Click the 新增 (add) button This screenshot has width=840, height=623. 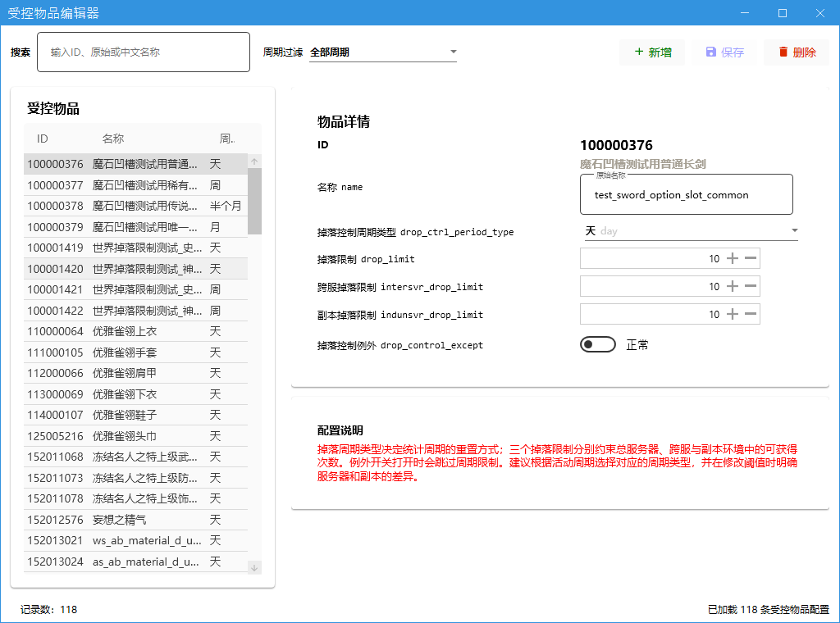coord(652,52)
